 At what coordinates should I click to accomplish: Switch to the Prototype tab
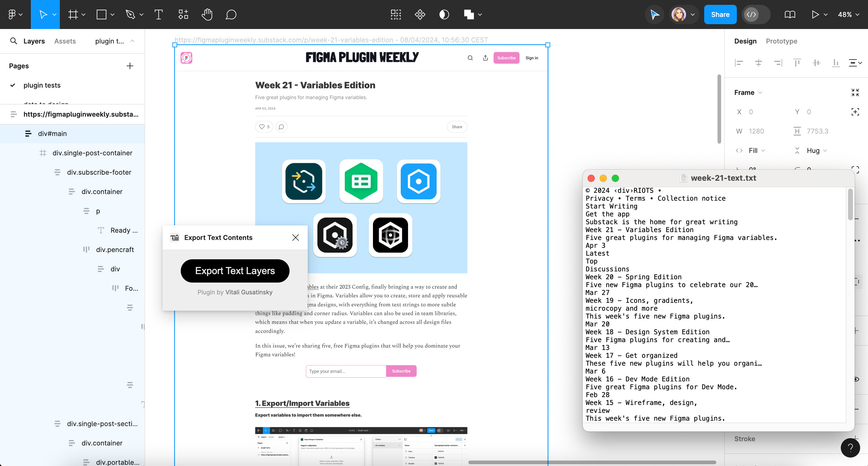tap(781, 41)
